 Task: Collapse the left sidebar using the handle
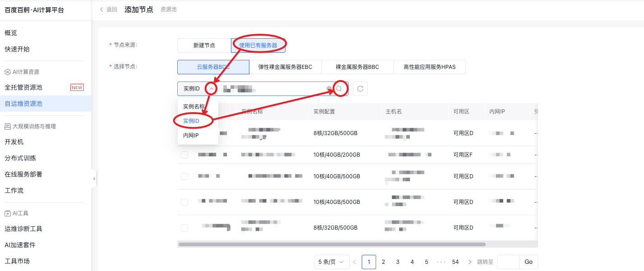[94, 179]
